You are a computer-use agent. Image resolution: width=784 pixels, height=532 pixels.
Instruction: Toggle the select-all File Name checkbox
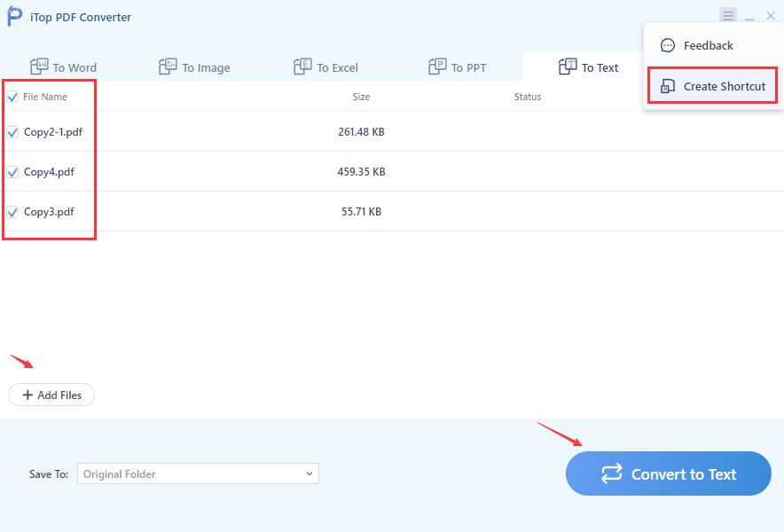click(x=12, y=97)
